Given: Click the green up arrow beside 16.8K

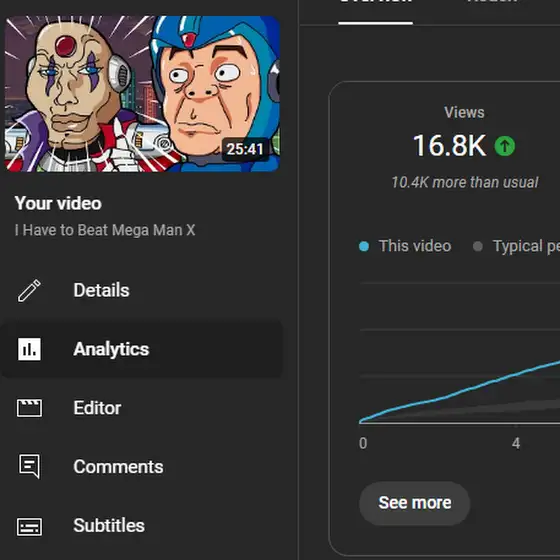Looking at the screenshot, I should 505,146.
